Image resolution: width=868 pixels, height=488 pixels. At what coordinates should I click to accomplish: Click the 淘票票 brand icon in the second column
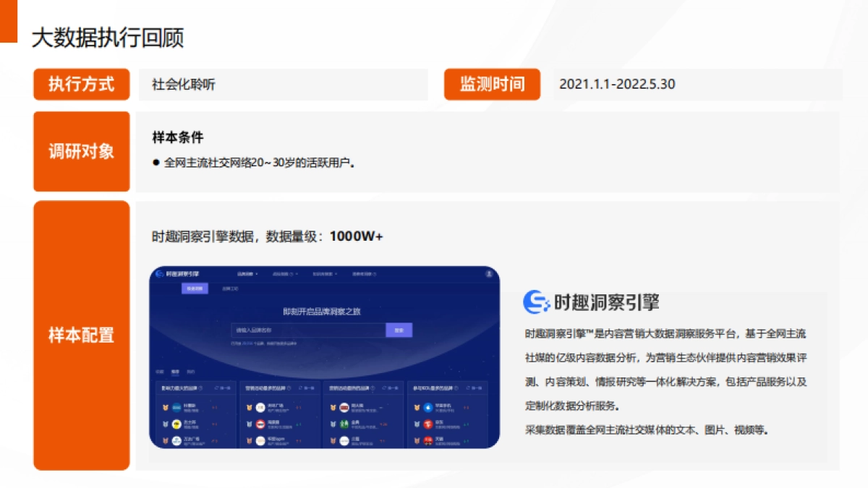[x=259, y=424]
